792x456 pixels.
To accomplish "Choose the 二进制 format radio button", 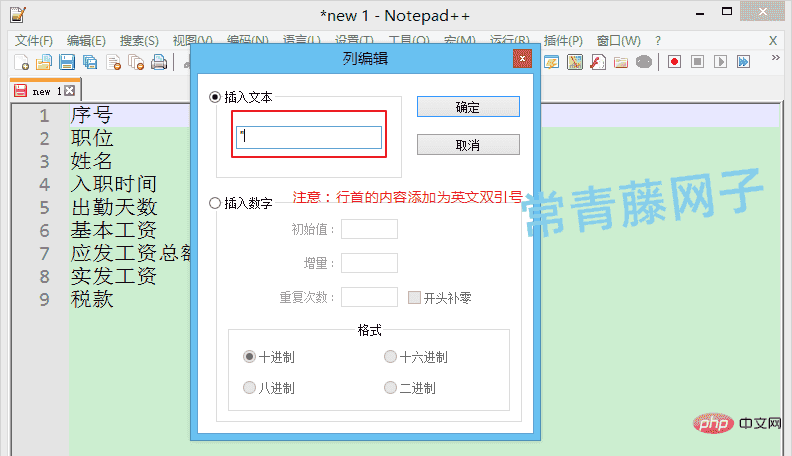I will pos(390,387).
